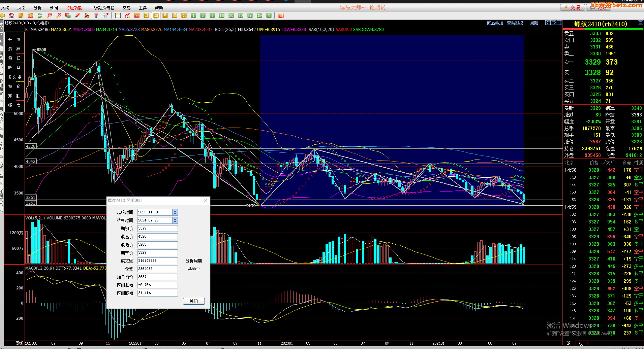Image resolution: width=644 pixels, height=349 pixels.
Task: Click the funnel filter icon
Action: pos(96,15)
